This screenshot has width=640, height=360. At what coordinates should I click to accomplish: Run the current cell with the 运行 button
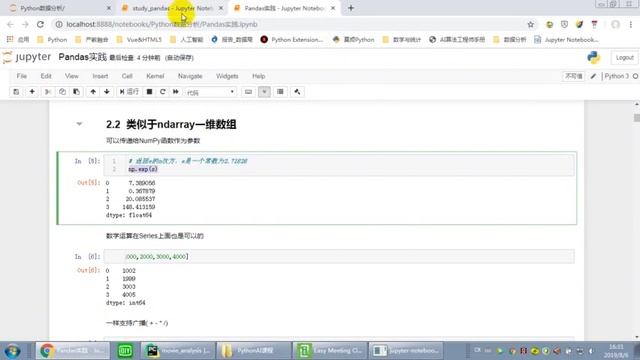(129, 92)
